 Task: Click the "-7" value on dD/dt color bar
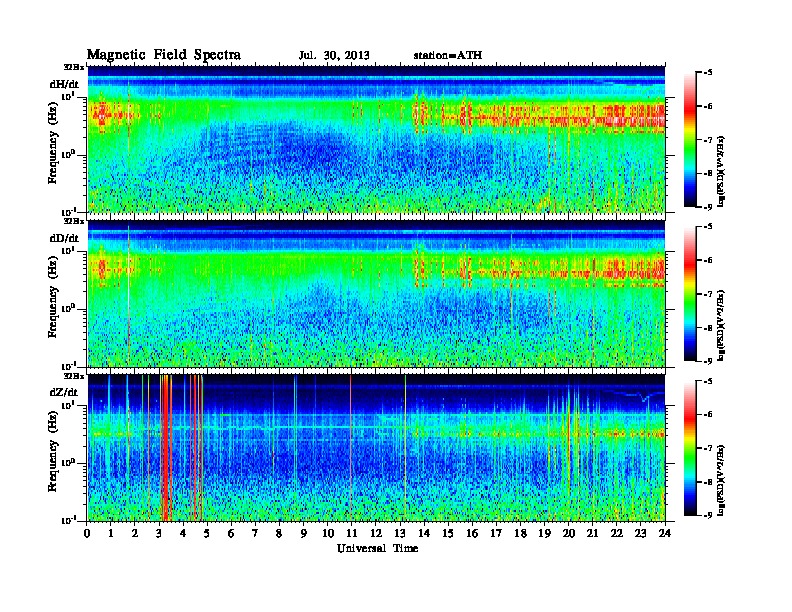[x=708, y=294]
